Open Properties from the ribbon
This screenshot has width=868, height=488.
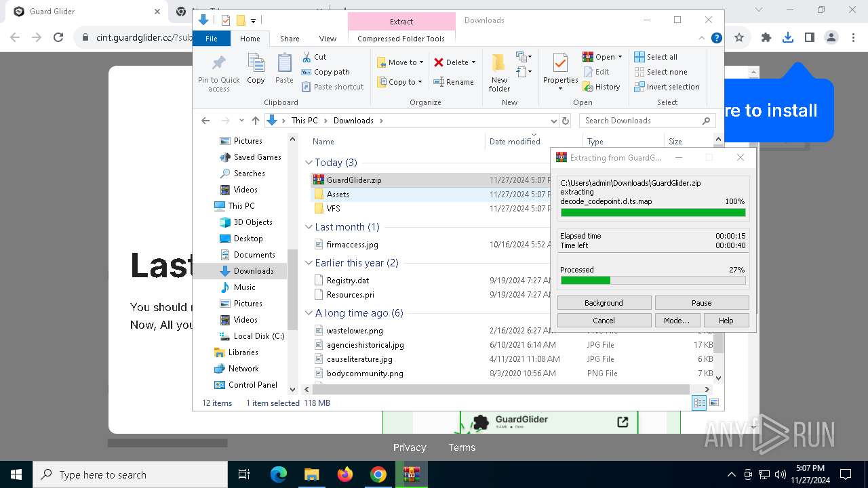[x=560, y=73]
